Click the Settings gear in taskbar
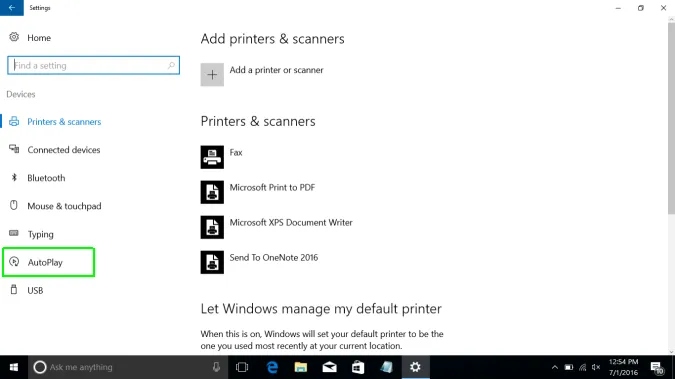Screen dimensions: 675x379 click(x=415, y=367)
